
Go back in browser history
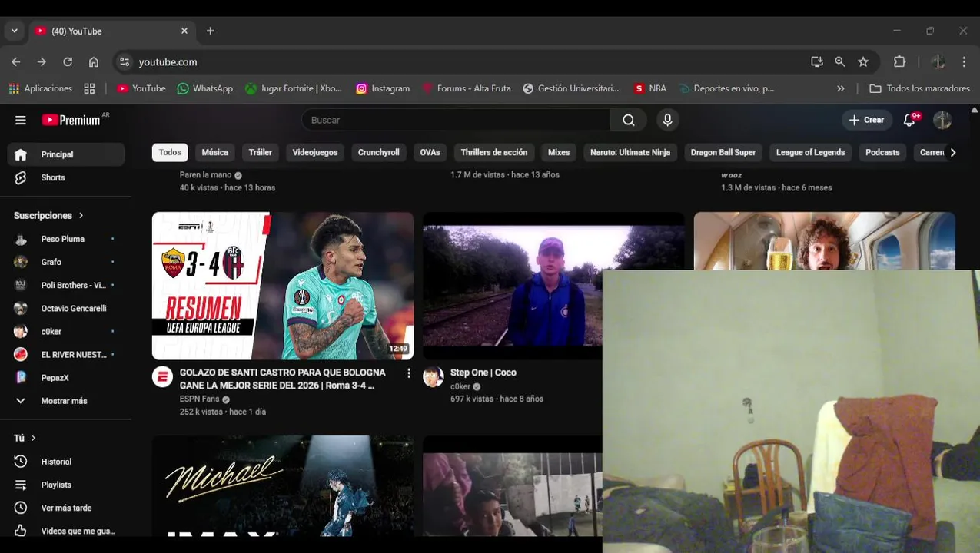pyautogui.click(x=16, y=62)
